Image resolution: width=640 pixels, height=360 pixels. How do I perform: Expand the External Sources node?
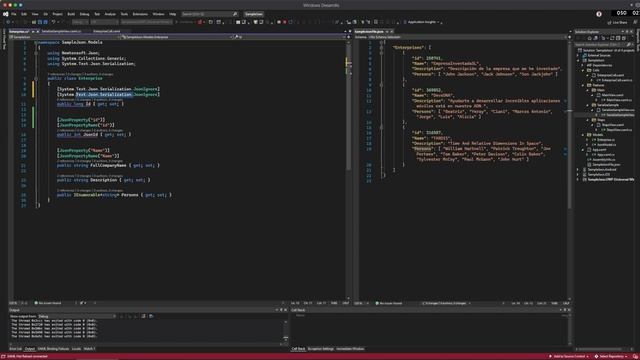(x=579, y=56)
